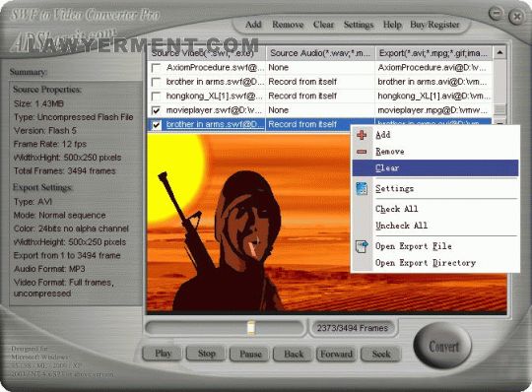Open Help from the top toolbar
This screenshot has height=392, width=532.
pos(392,25)
